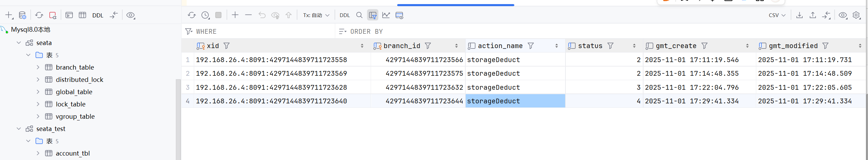Revert changes with the undo arrow
The height and width of the screenshot is (160, 868).
click(x=262, y=15)
